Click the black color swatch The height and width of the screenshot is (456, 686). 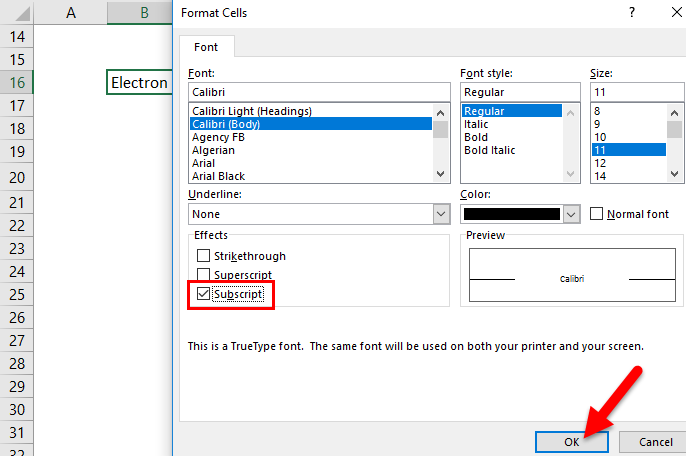pos(511,214)
